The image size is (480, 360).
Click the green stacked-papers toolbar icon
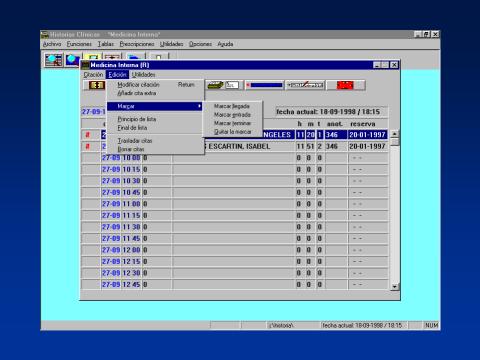point(215,85)
